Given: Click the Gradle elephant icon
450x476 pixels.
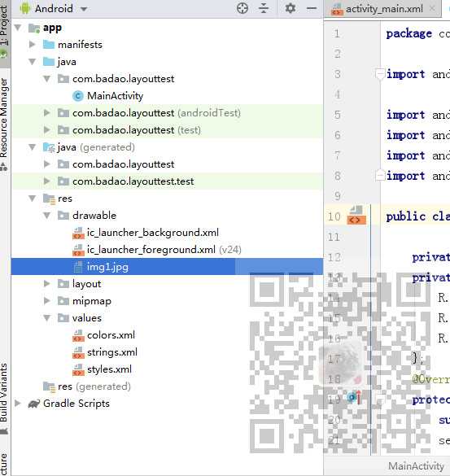Looking at the screenshot, I should [33, 404].
